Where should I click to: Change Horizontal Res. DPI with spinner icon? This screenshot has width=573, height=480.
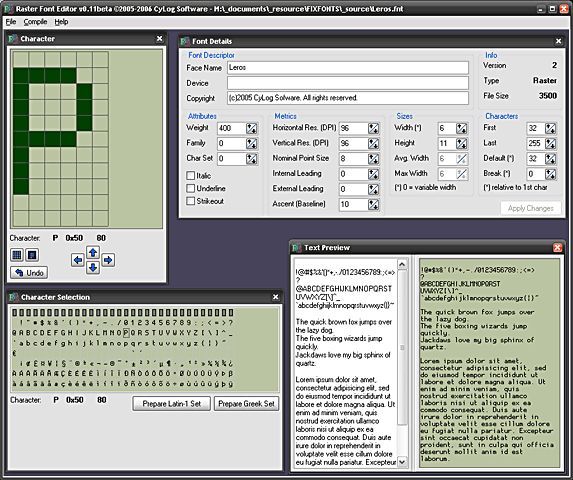coord(373,128)
